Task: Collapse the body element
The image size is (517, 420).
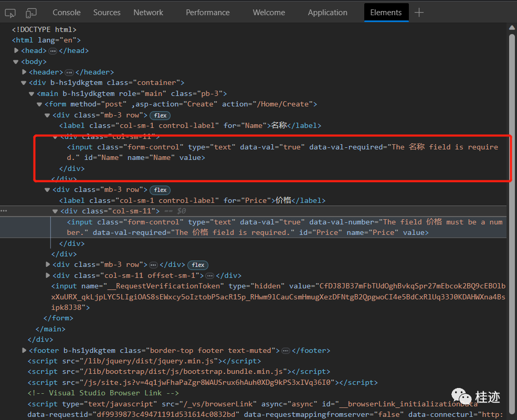Action: [x=16, y=61]
